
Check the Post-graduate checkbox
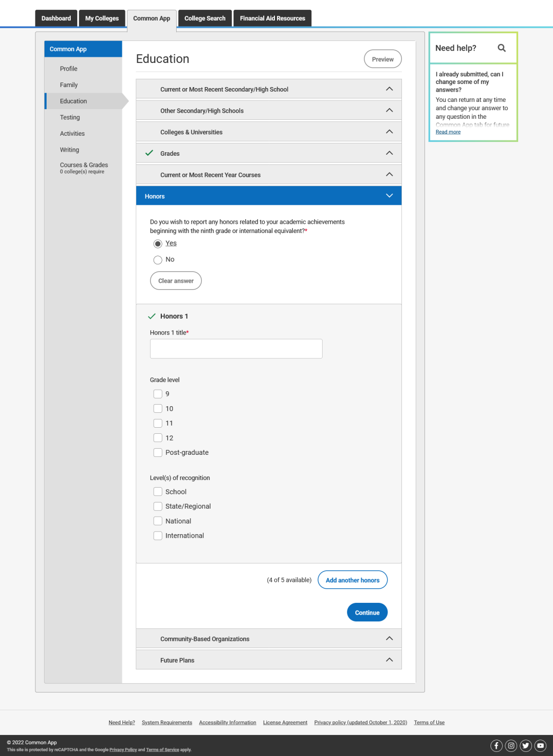(x=158, y=452)
